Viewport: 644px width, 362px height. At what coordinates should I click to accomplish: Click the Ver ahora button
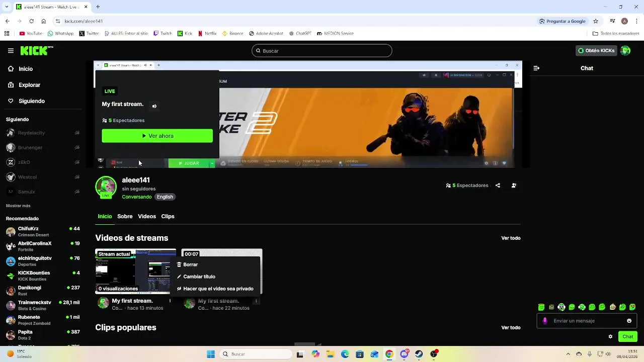(157, 136)
